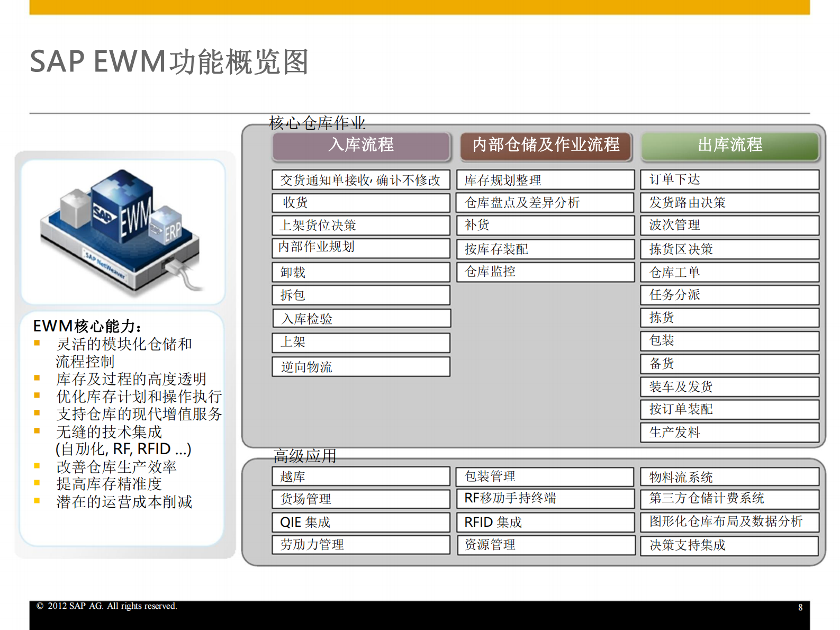Click the 交货通知单接收 box

click(x=361, y=180)
